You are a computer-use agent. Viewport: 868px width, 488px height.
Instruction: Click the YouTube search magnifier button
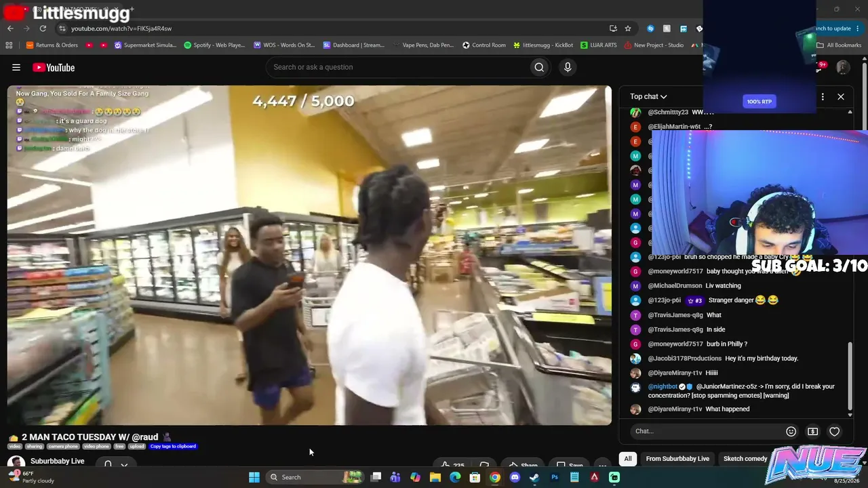[539, 67]
